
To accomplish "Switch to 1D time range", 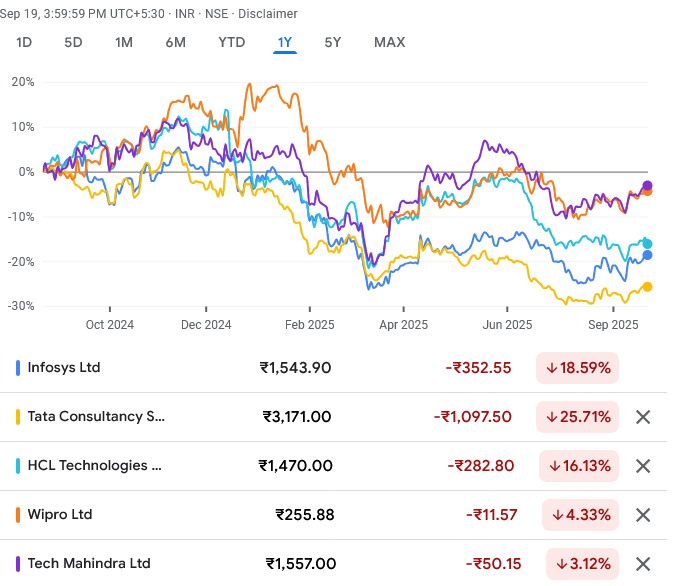I will pos(24,42).
